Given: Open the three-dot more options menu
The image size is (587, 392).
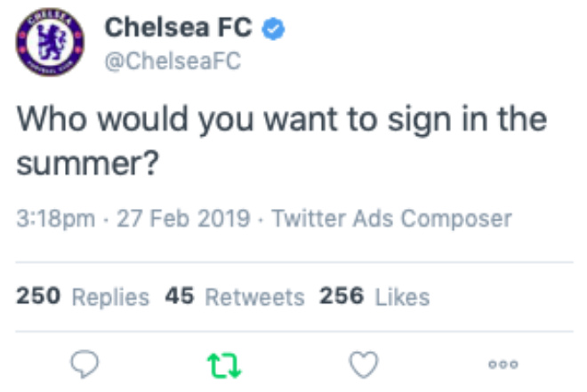Looking at the screenshot, I should pos(503,364).
